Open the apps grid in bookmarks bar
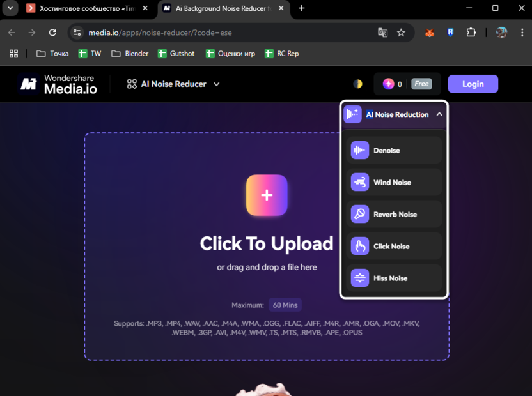 coord(13,54)
